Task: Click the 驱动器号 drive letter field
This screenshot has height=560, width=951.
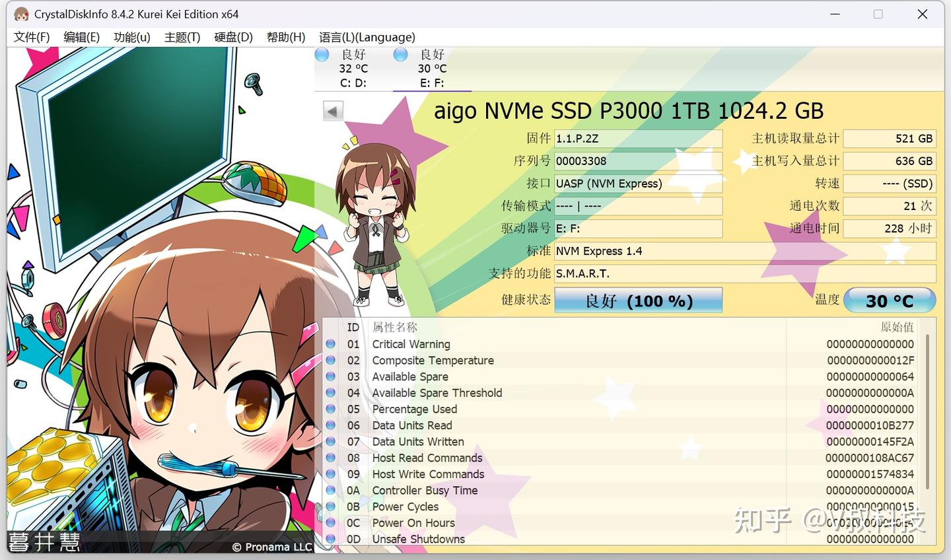Action: pos(639,228)
